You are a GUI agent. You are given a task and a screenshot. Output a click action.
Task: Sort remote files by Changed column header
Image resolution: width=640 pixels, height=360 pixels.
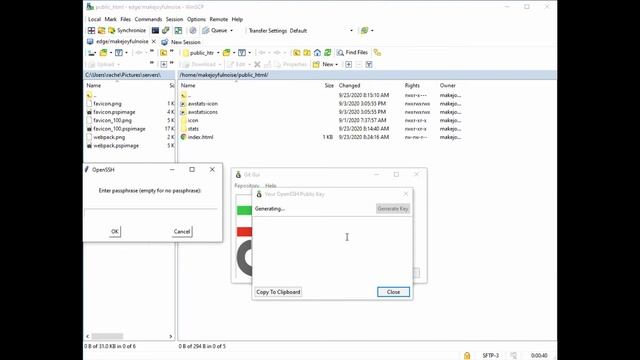[x=349, y=85]
